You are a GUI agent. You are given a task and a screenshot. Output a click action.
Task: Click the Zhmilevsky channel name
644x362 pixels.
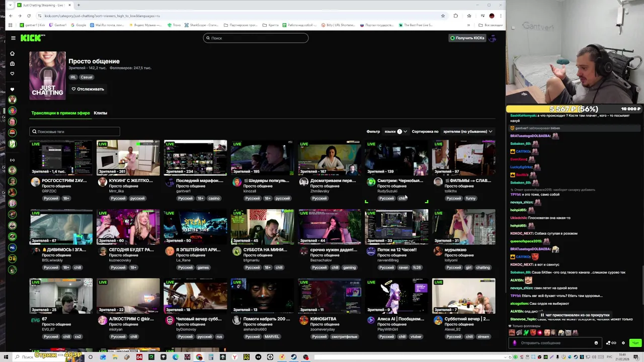coord(320,191)
